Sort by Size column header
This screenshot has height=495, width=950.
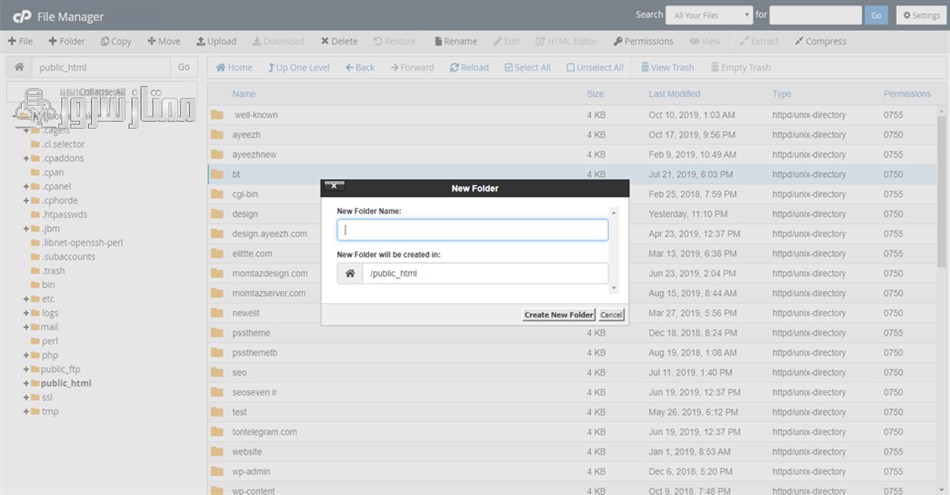595,94
